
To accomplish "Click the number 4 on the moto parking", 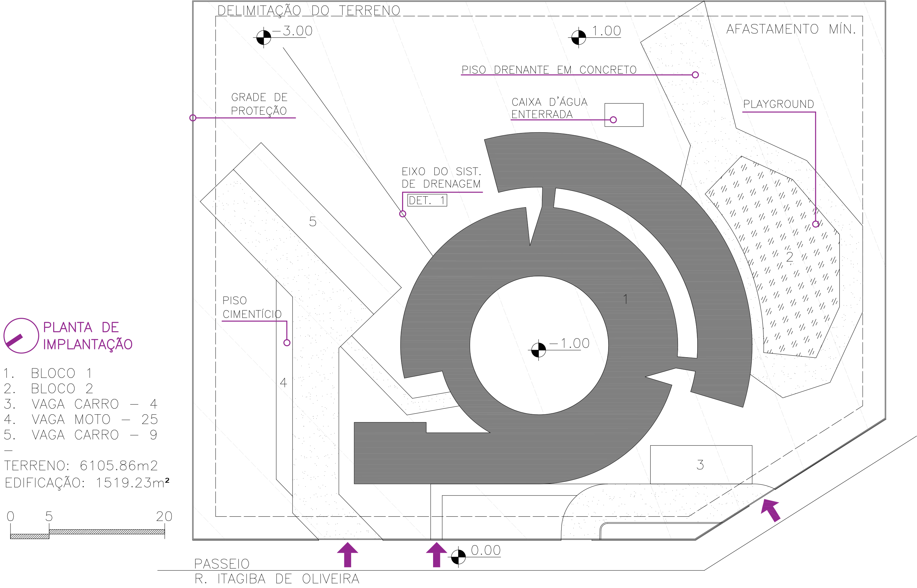I will (x=283, y=383).
